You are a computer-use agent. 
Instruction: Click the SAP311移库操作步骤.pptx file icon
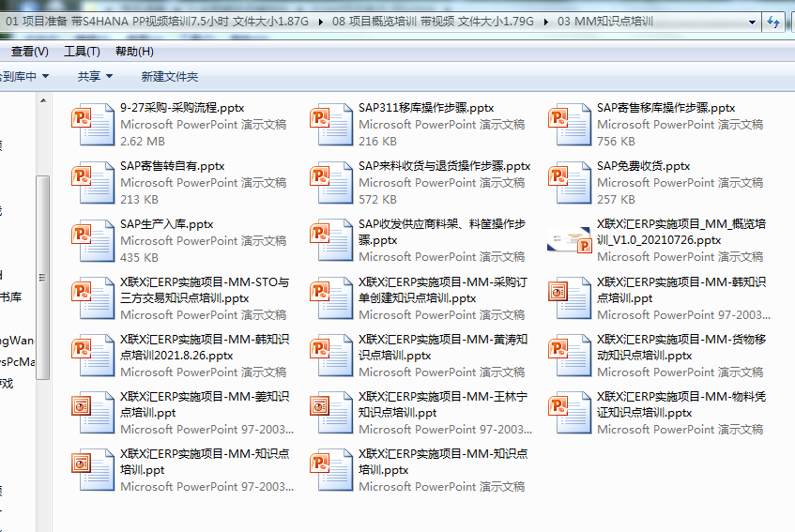click(x=331, y=124)
